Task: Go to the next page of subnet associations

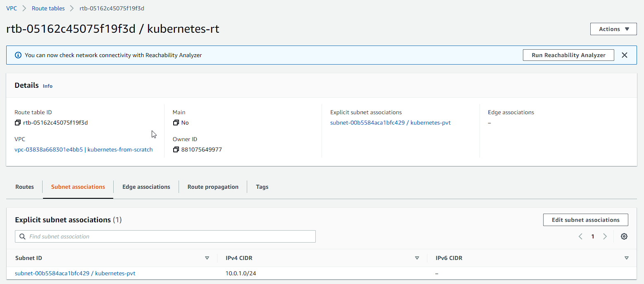Action: tap(605, 236)
